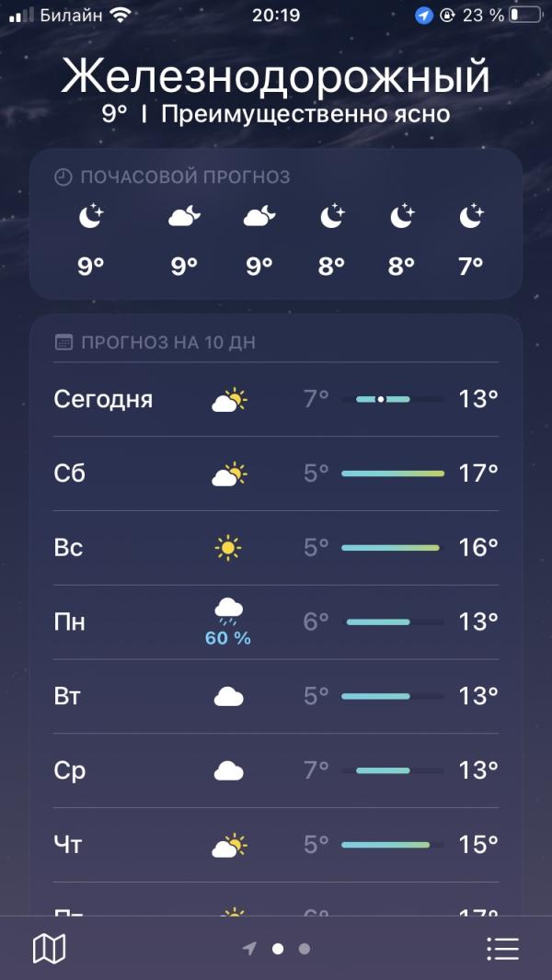Tap the current location arrow page indicator

coord(249,949)
